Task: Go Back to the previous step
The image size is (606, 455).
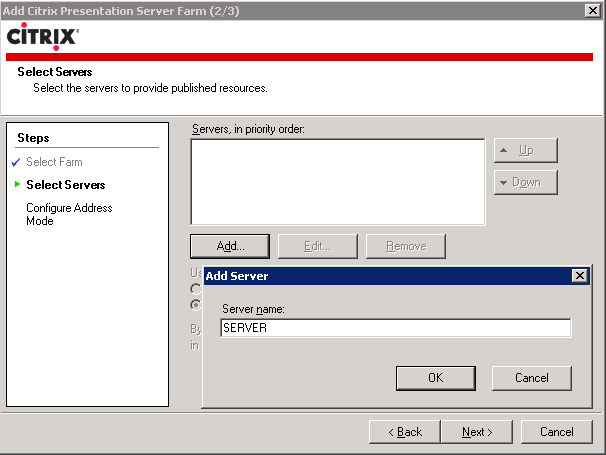Action: [x=405, y=432]
